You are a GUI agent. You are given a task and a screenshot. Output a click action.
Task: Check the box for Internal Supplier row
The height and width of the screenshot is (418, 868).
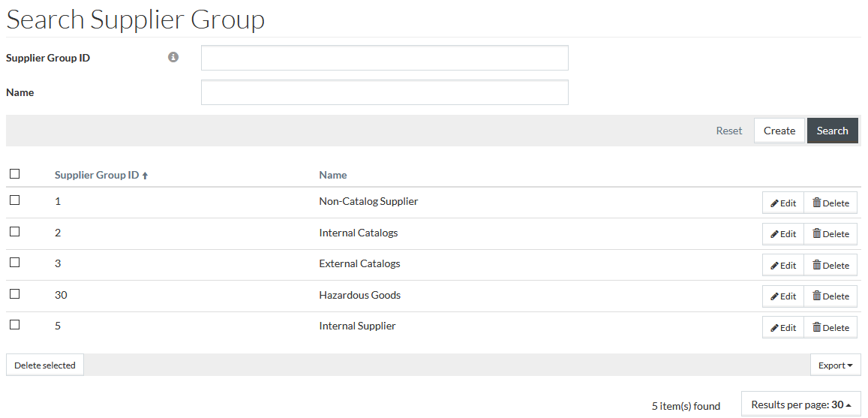(15, 325)
